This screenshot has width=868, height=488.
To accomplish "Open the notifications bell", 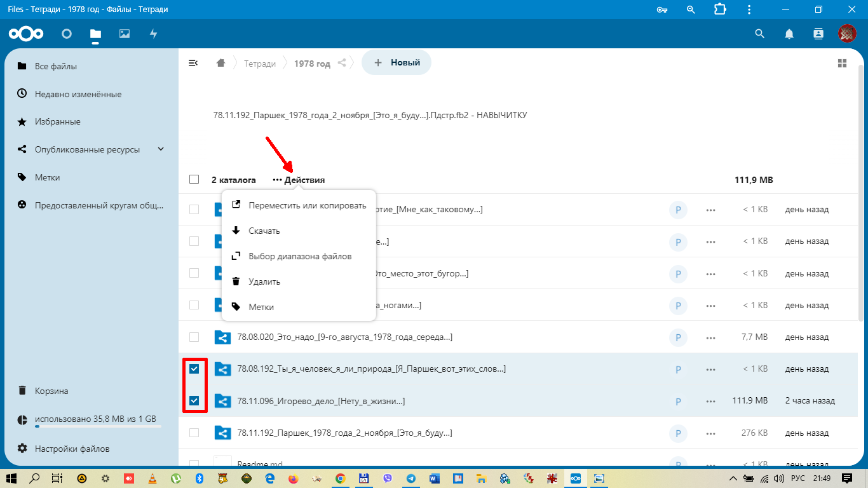I will [789, 34].
